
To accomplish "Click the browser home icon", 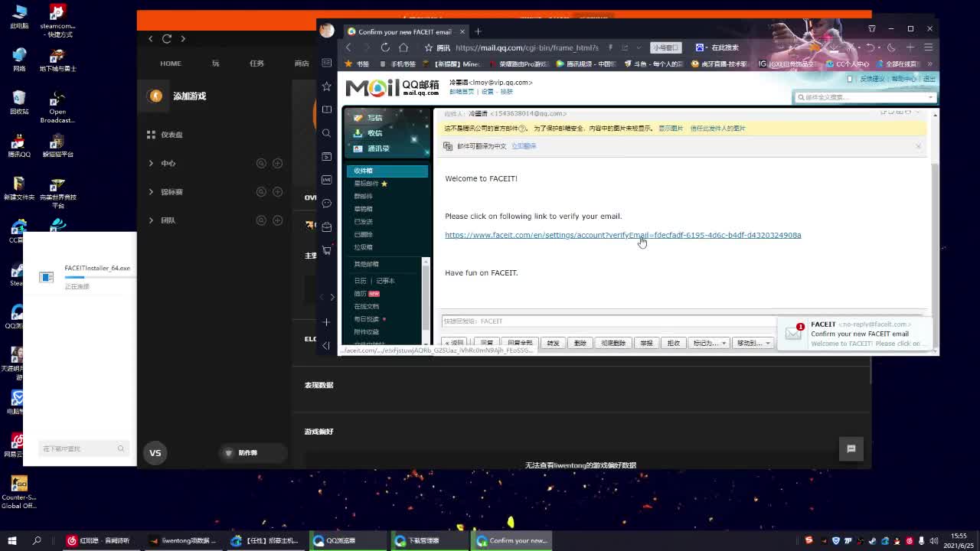I will (x=403, y=47).
